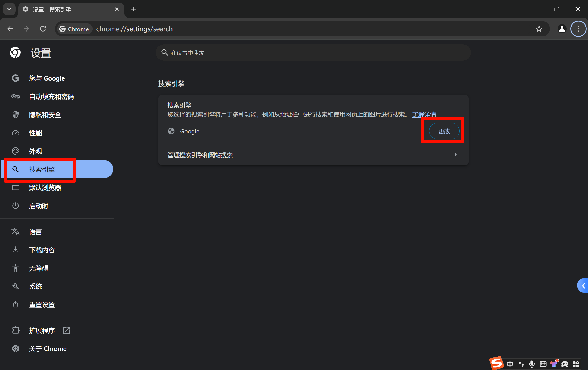Close the 设置 - 搜索引擎 tab
Image resolution: width=588 pixels, height=370 pixels.
pos(117,9)
